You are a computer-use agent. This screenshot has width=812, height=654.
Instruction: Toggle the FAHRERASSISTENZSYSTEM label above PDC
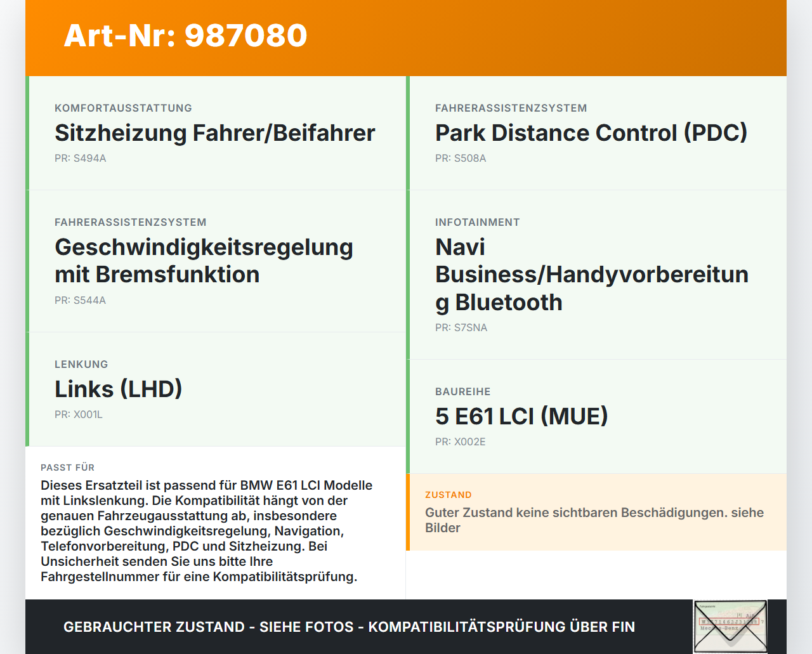click(511, 108)
